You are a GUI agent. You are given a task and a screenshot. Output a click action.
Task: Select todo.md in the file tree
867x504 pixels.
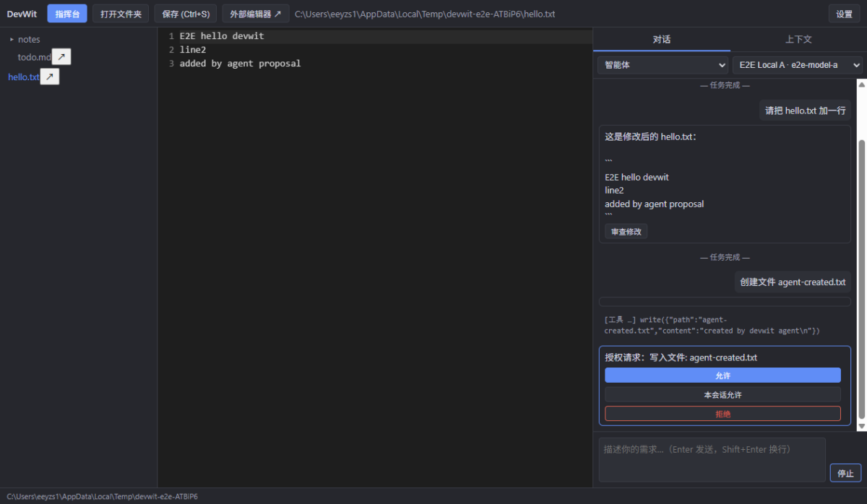click(34, 57)
